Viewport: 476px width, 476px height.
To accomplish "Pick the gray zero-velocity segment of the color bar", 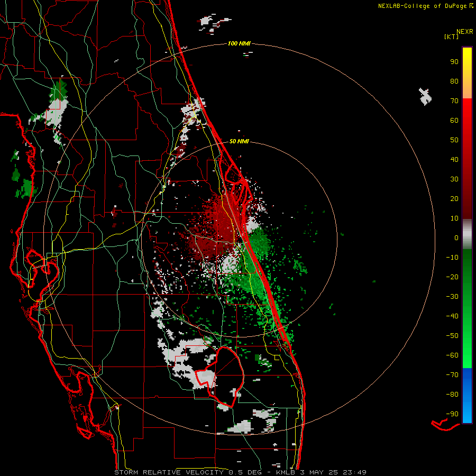I will [x=467, y=234].
